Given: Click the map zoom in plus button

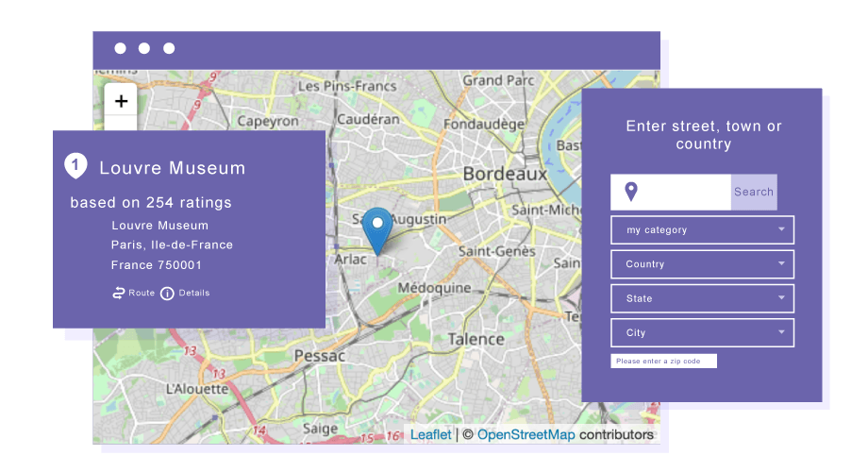Looking at the screenshot, I should click(x=121, y=101).
